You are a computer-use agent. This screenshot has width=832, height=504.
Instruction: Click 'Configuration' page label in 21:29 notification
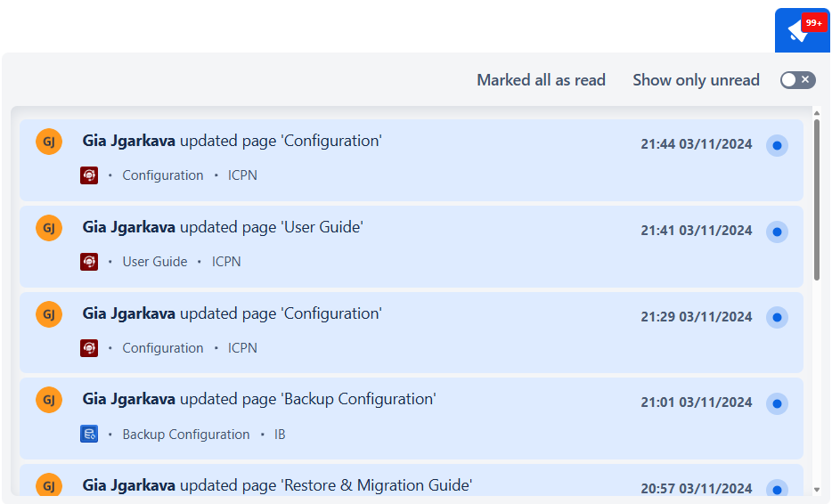(163, 348)
